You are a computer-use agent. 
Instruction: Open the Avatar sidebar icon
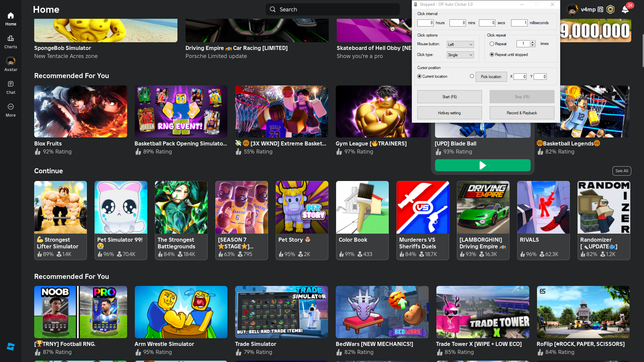click(11, 61)
